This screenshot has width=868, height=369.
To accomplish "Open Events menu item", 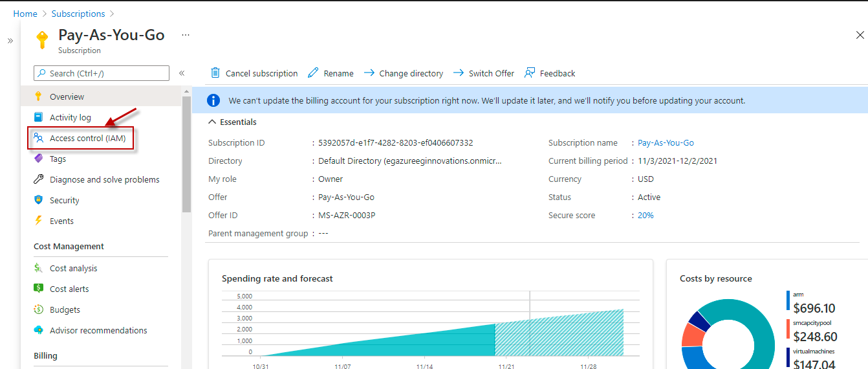I will tap(101, 221).
